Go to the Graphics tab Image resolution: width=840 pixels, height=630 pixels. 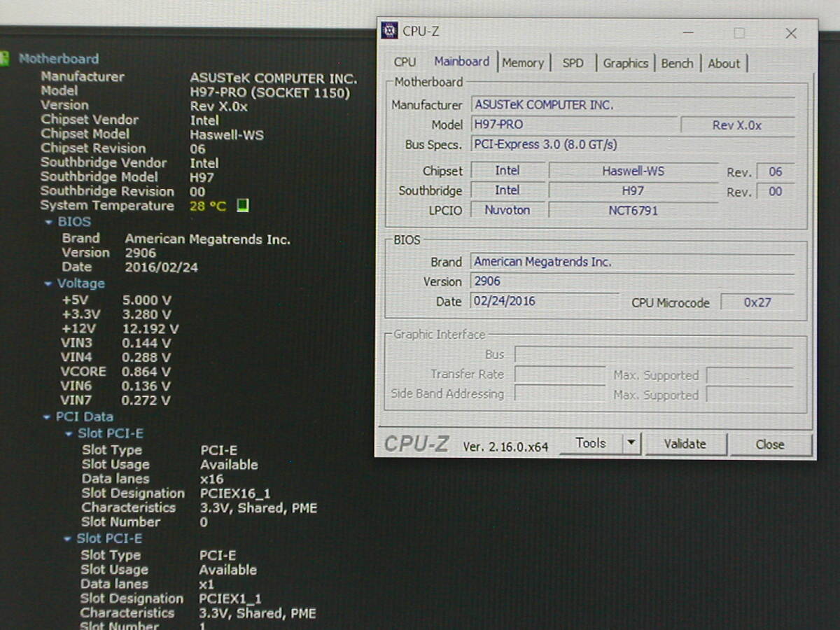coord(625,63)
